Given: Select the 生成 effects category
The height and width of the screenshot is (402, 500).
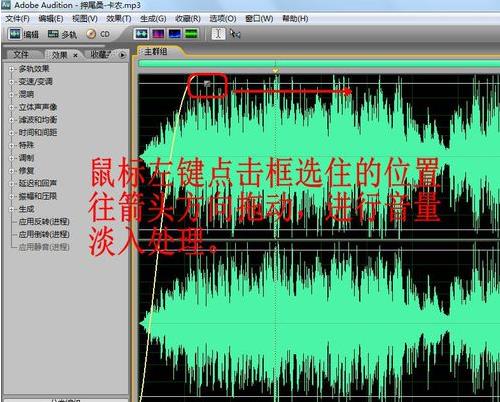Looking at the screenshot, I should [26, 209].
